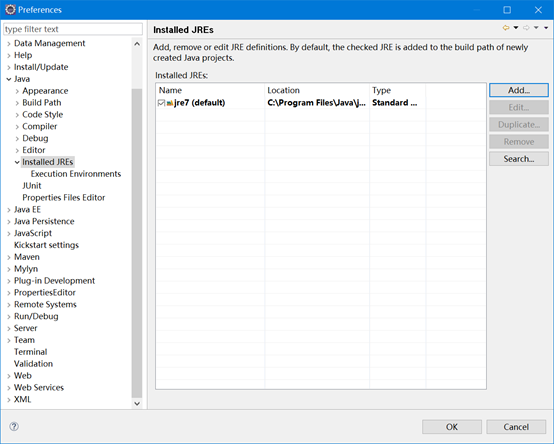Open the view menu triangle in header
The height and width of the screenshot is (444, 554).
[546, 28]
